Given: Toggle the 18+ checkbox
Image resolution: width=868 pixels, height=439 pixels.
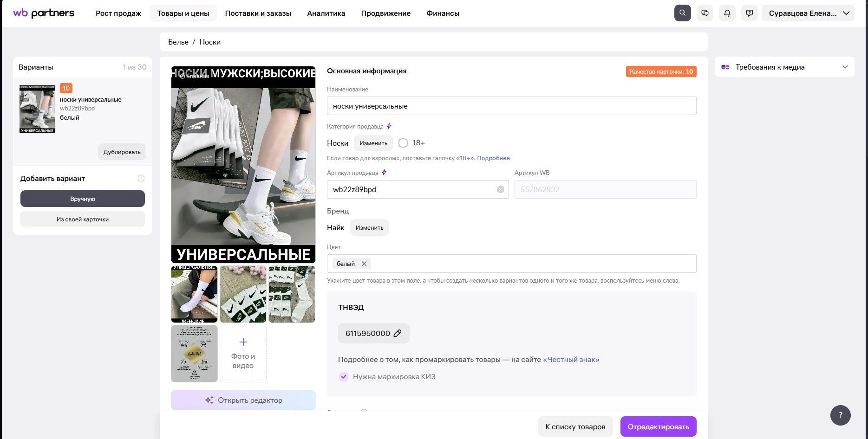Looking at the screenshot, I should click(403, 143).
